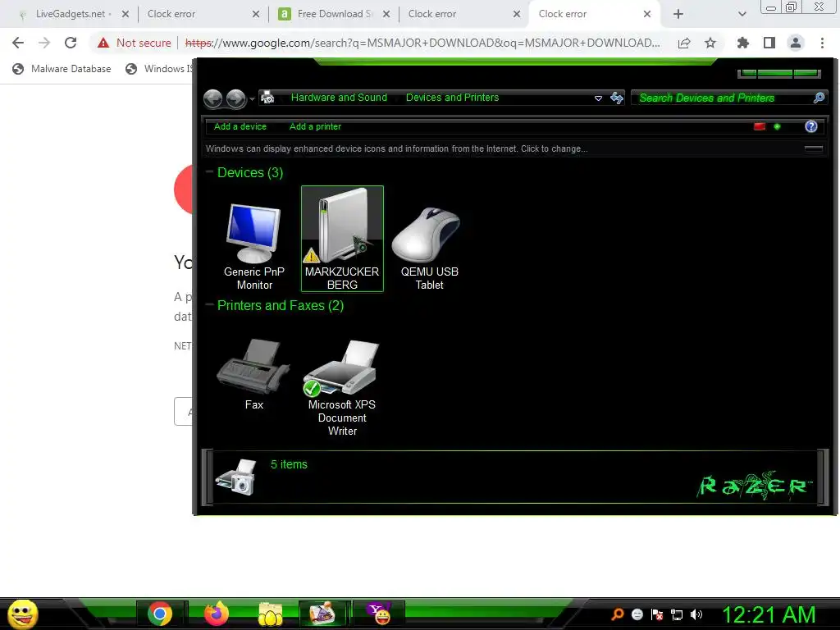This screenshot has height=630, width=840.
Task: Open the address bar history dropdown
Action: coord(598,98)
